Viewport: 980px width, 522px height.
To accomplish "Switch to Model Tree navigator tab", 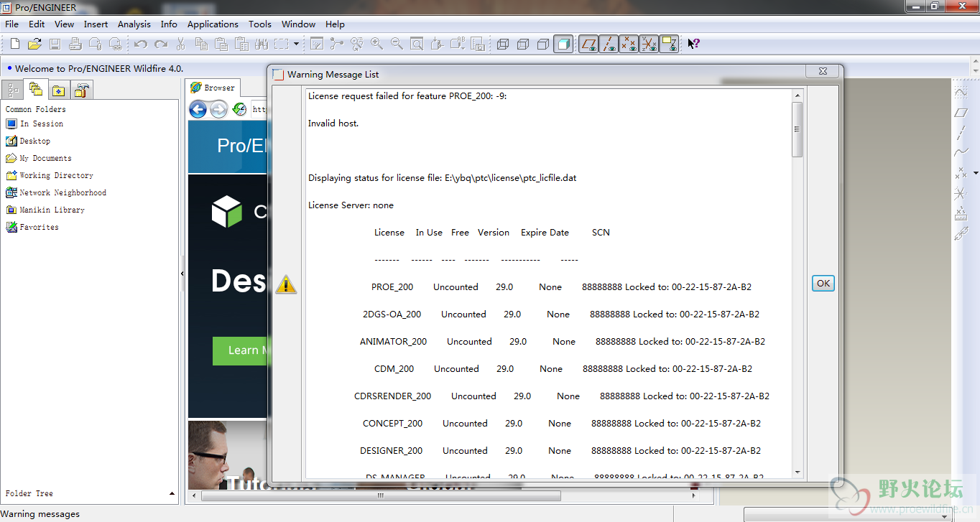I will (12, 90).
